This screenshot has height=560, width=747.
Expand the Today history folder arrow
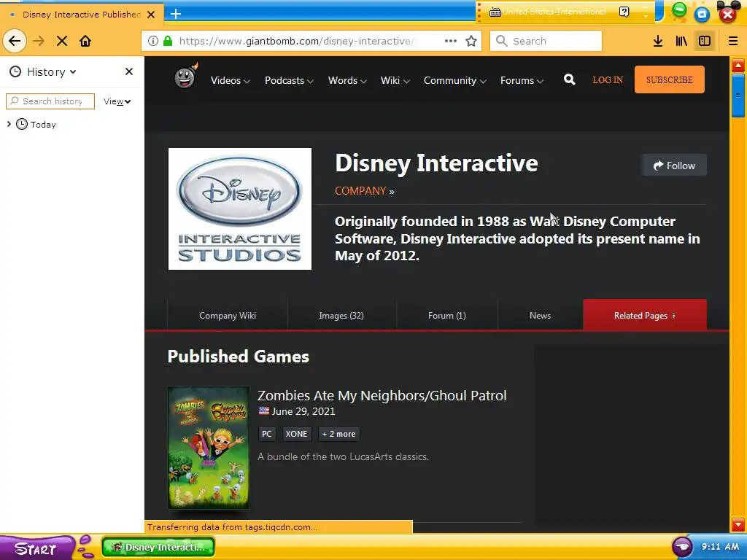point(9,124)
